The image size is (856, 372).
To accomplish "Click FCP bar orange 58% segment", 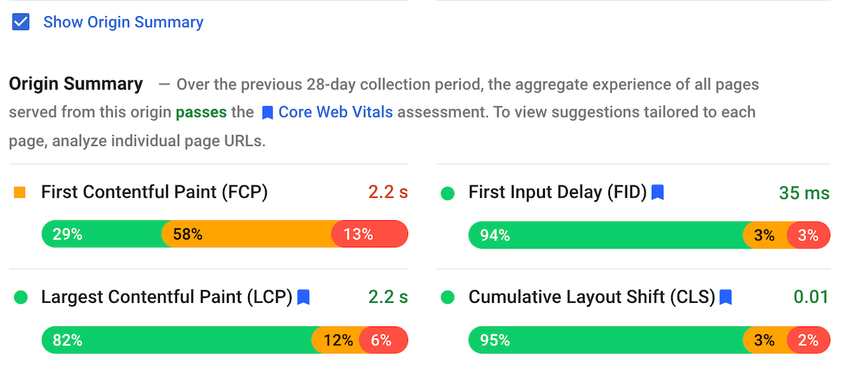I will [247, 234].
